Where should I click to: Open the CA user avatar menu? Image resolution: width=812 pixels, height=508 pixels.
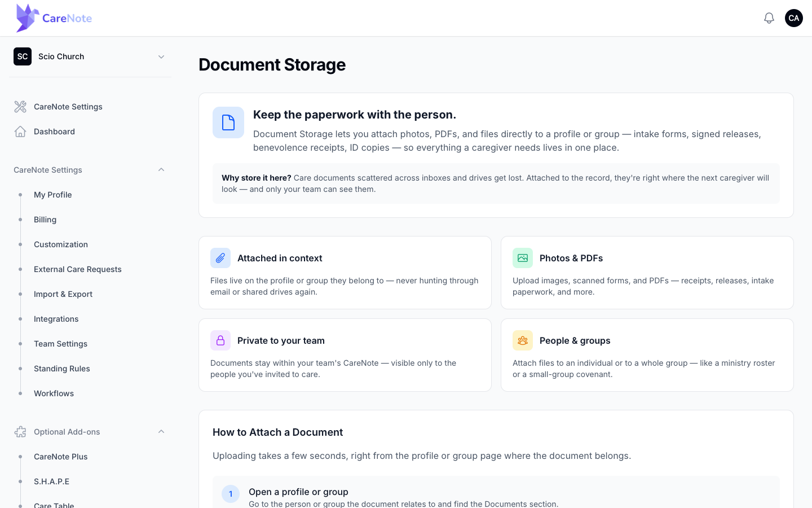[x=794, y=18]
